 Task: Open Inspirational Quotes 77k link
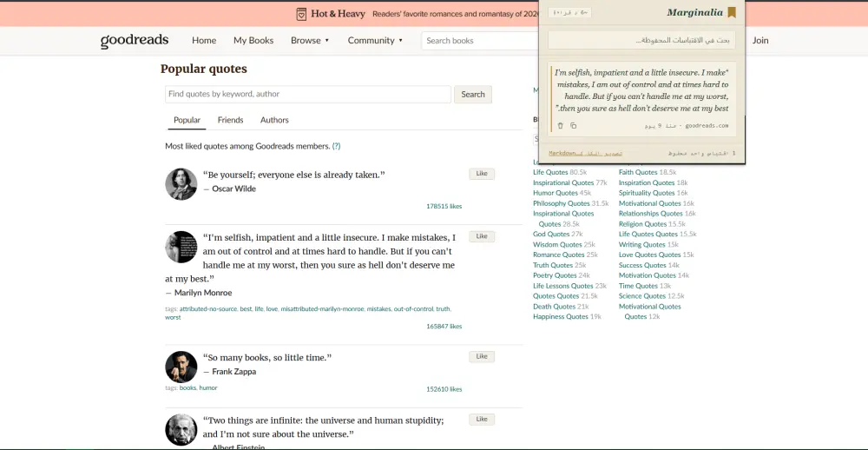coord(563,182)
